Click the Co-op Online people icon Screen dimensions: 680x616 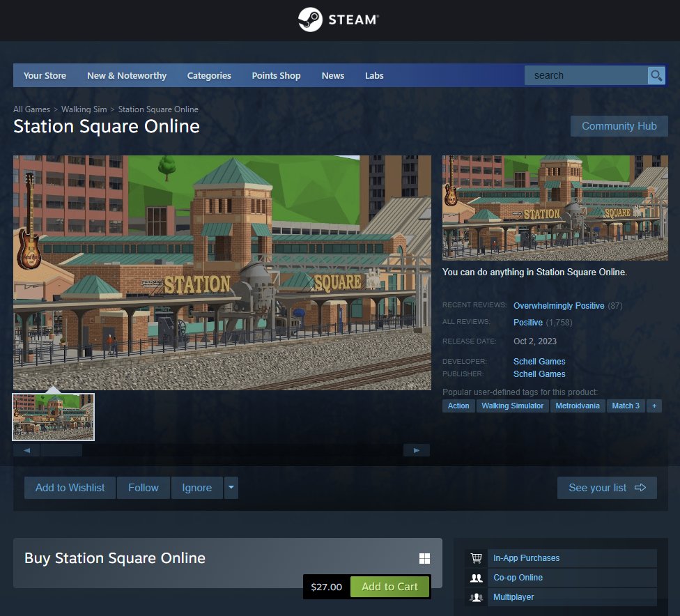click(x=476, y=578)
